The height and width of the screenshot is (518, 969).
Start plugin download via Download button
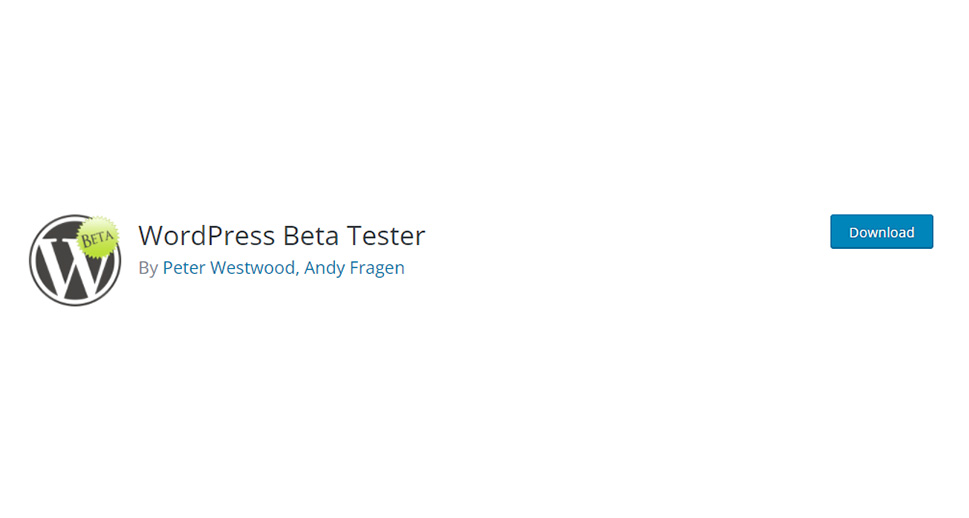point(881,232)
